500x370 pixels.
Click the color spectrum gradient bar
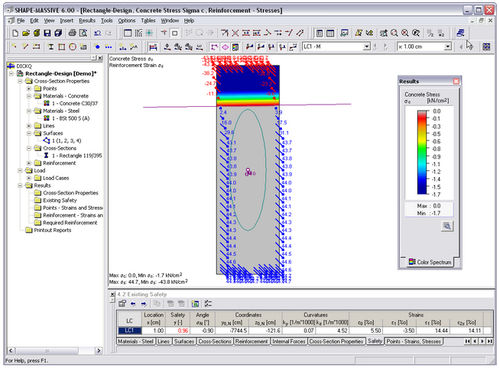422,152
